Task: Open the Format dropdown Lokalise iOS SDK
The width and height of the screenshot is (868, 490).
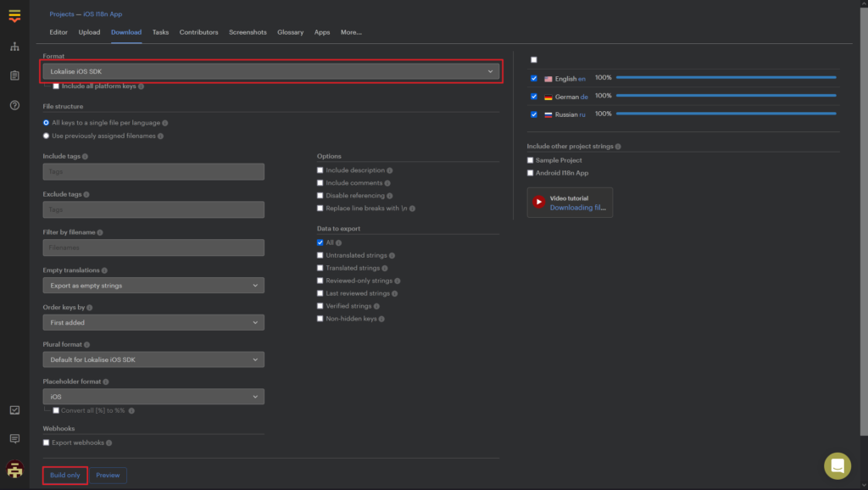Action: (271, 71)
